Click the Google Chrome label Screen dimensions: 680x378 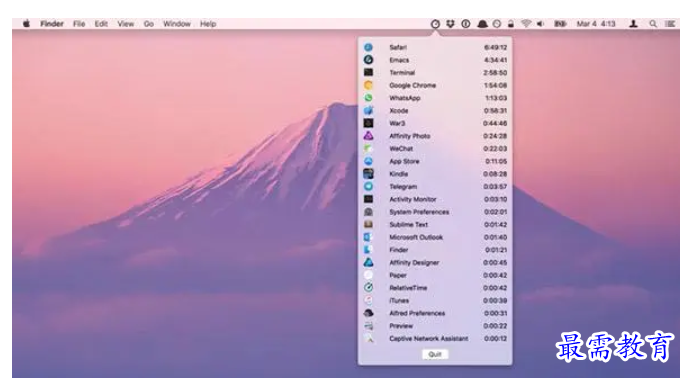[412, 85]
